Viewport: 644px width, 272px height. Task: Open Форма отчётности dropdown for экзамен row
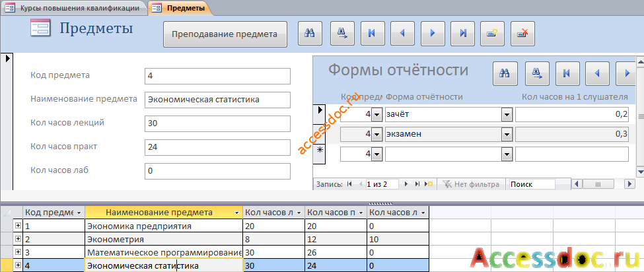click(507, 134)
